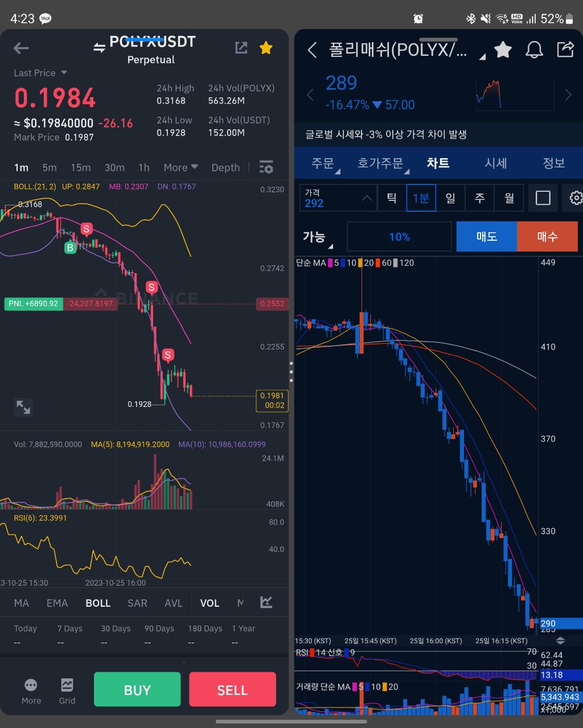Screen dimensions: 583x728
Task: Tap the Bluetooth status bar icon
Action: pyautogui.click(x=471, y=19)
